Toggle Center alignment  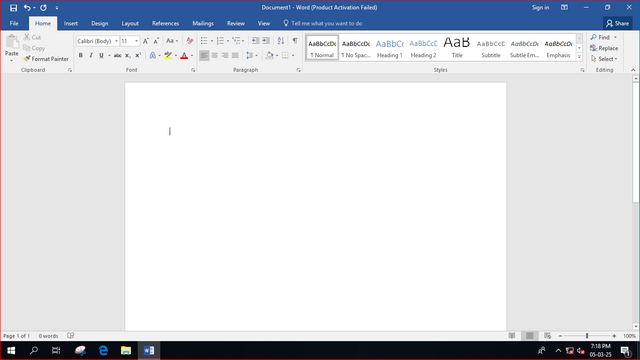214,55
